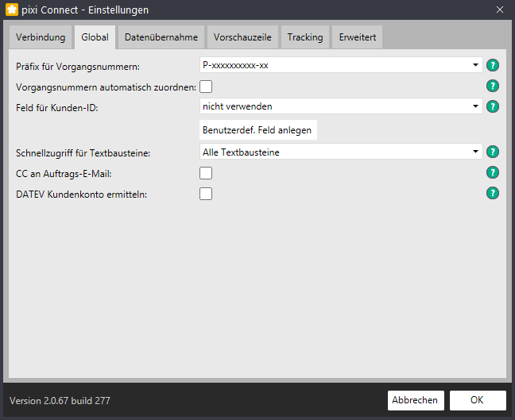This screenshot has width=515, height=420.
Task: Cancel with the Abbrechen button
Action: [x=416, y=400]
